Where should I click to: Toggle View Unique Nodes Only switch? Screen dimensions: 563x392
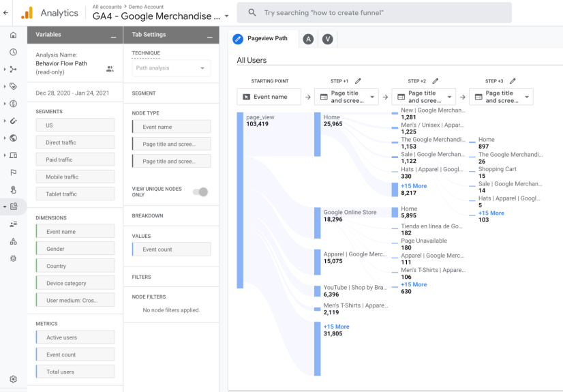pos(200,192)
